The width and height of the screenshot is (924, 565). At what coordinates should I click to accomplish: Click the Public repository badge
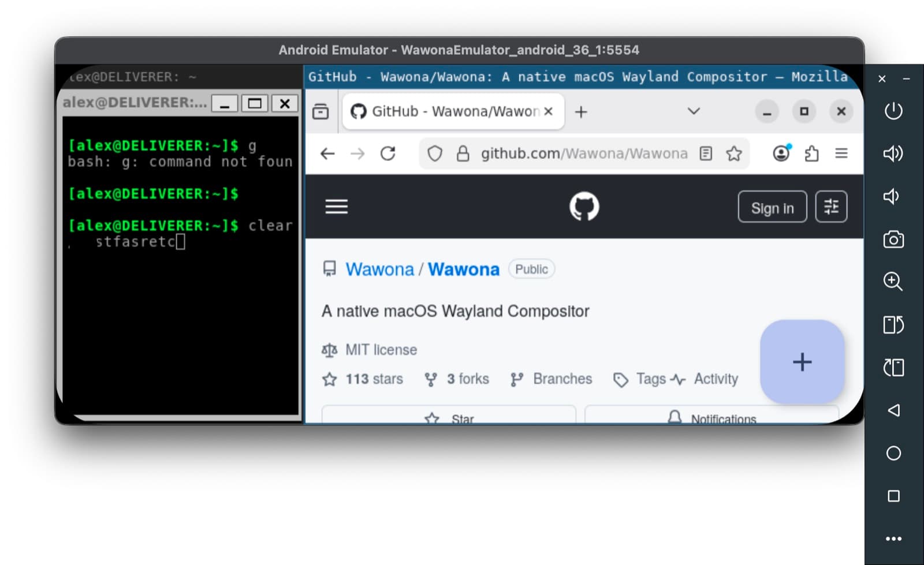pyautogui.click(x=531, y=269)
